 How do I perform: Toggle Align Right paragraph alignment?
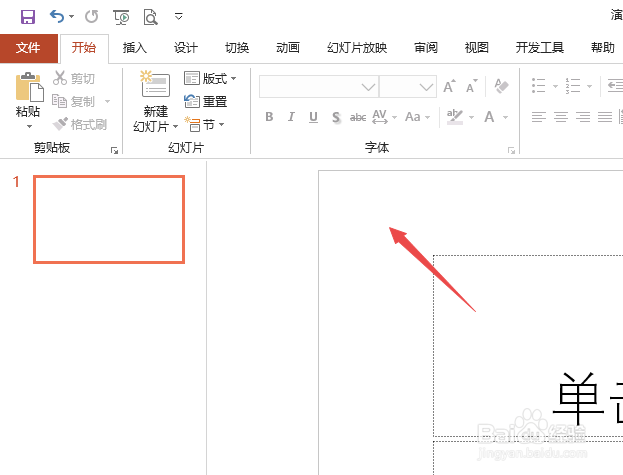click(582, 117)
